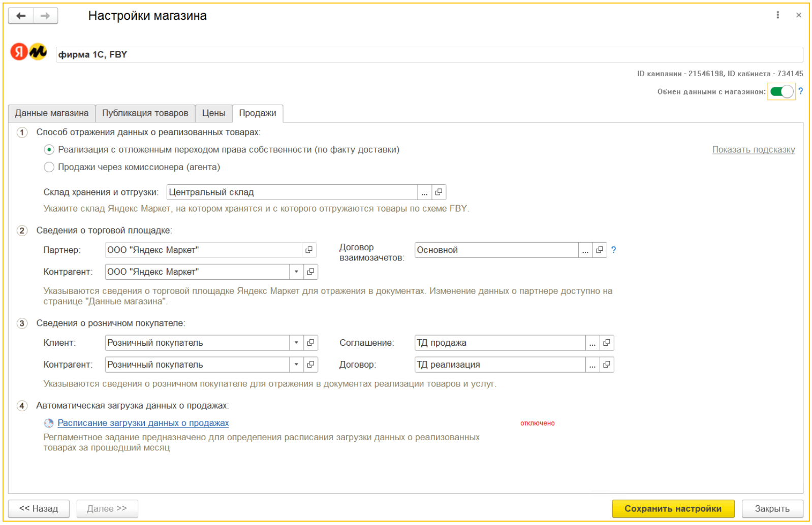Click the question mark help next to Договор взаимозачетов
Screen dimensions: 812x525
613,250
